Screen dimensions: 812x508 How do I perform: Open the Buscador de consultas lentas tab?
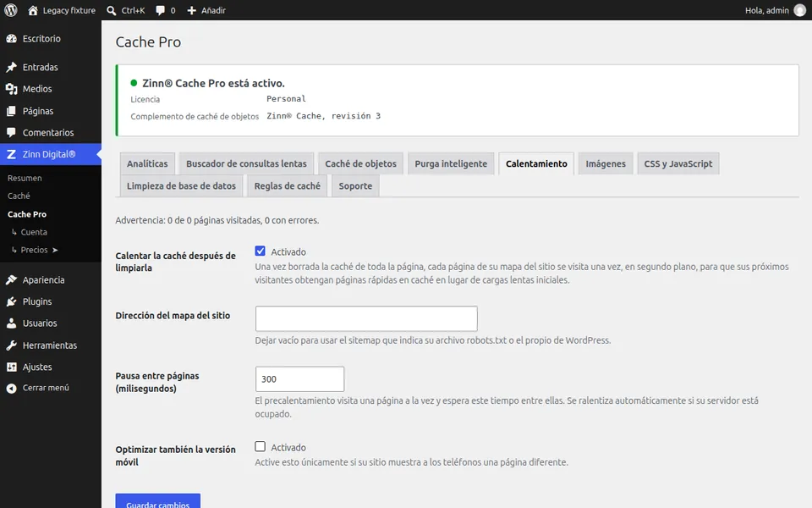tap(246, 163)
